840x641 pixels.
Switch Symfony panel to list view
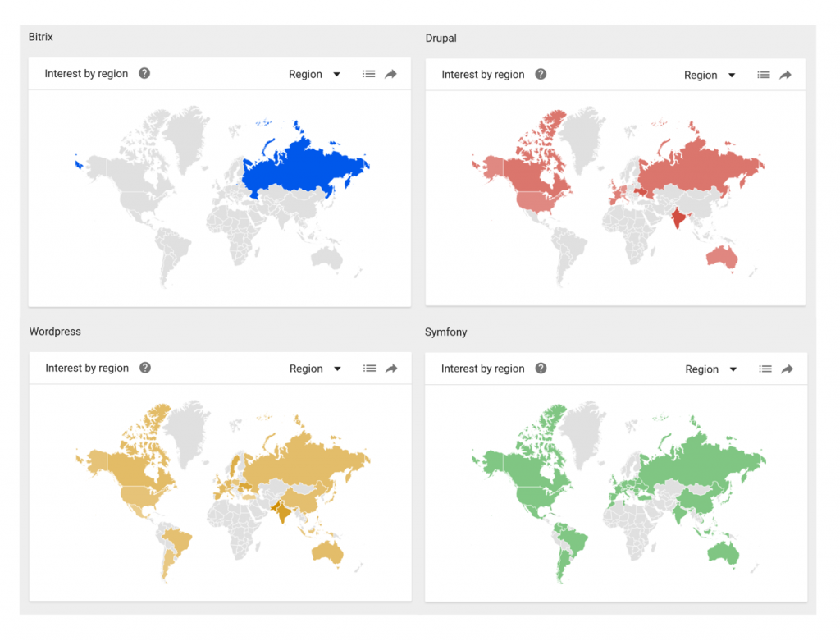point(765,369)
